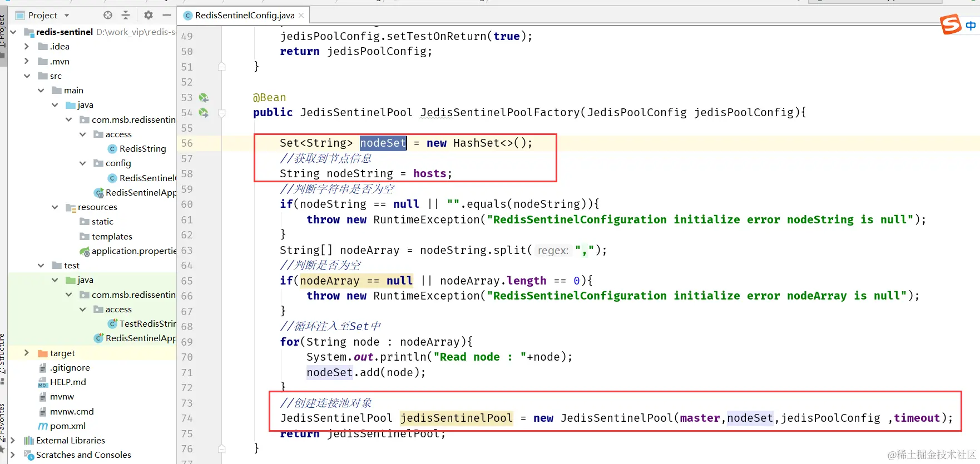Viewport: 980px width, 464px height.
Task: Toggle code fold marker at line 76
Action: (222, 448)
